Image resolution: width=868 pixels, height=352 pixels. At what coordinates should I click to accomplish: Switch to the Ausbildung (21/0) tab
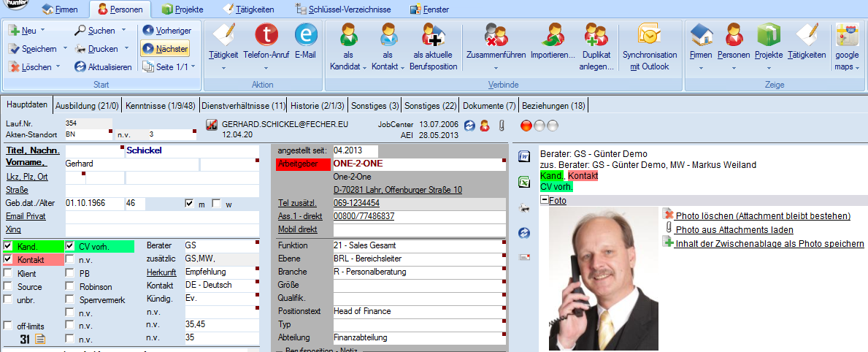point(88,106)
